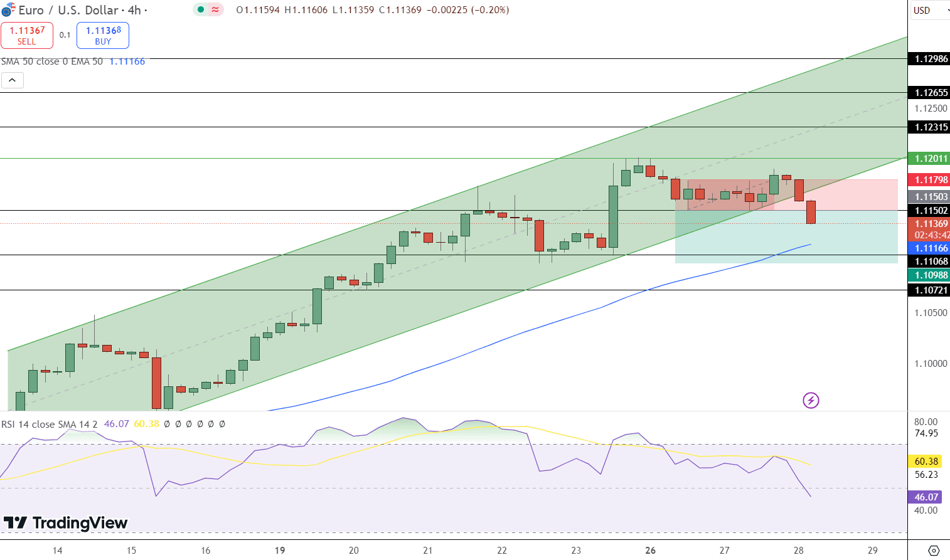Viewport: 950px width, 560px height.
Task: Click date 26 on the time axis
Action: (x=650, y=551)
